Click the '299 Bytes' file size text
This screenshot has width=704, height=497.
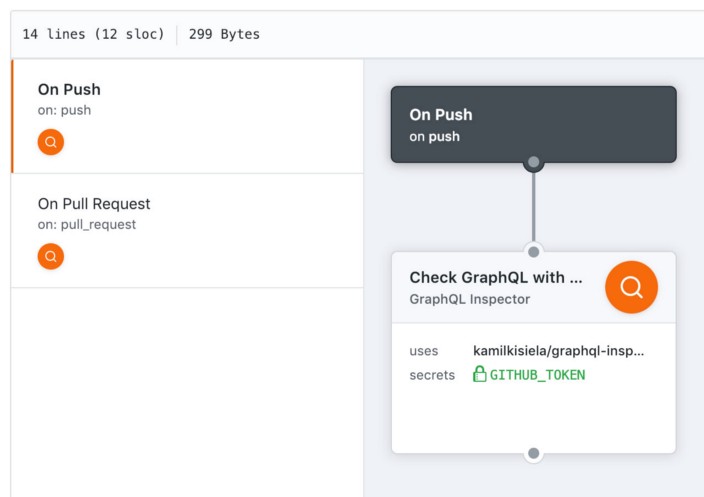click(224, 34)
